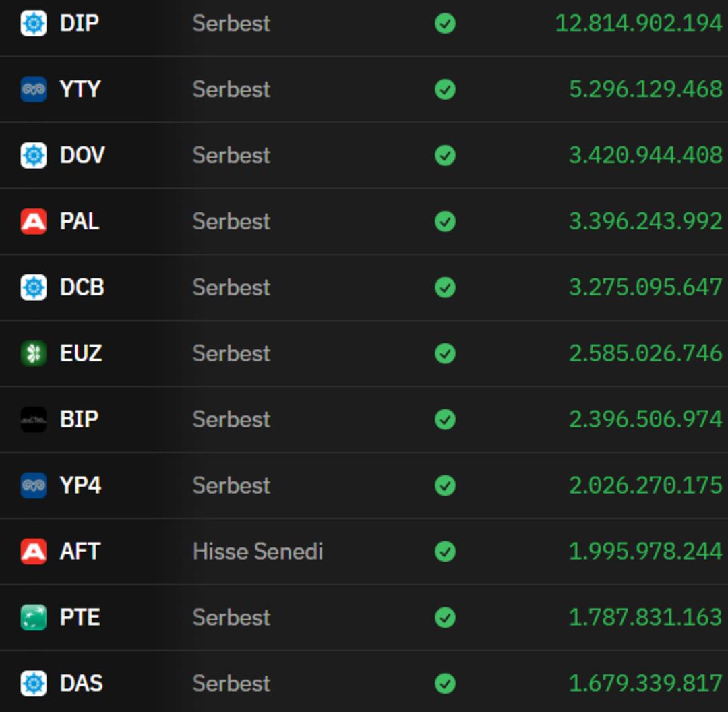Click the green PTE logo icon
This screenshot has width=728, height=712.
point(34,618)
